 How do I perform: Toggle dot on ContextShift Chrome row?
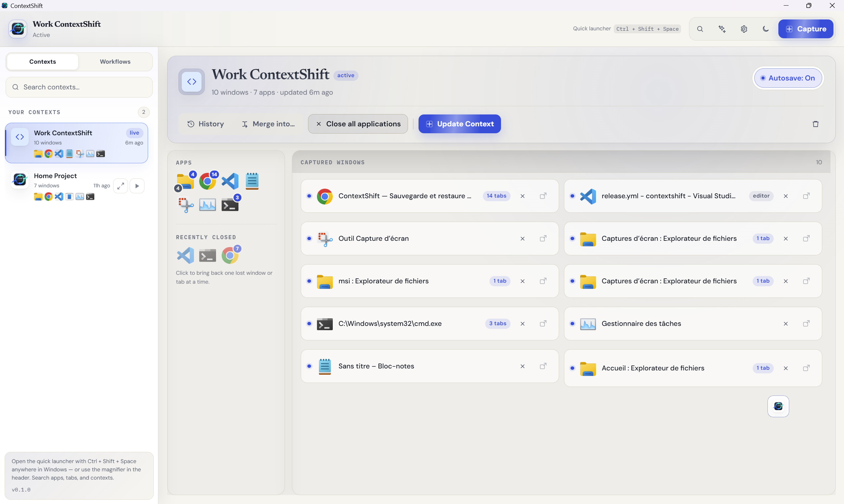[x=309, y=196]
